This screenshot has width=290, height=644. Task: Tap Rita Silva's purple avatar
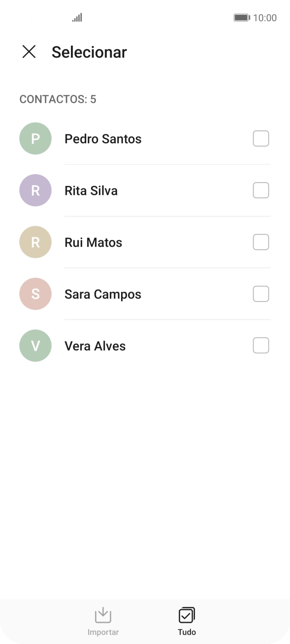(35, 190)
